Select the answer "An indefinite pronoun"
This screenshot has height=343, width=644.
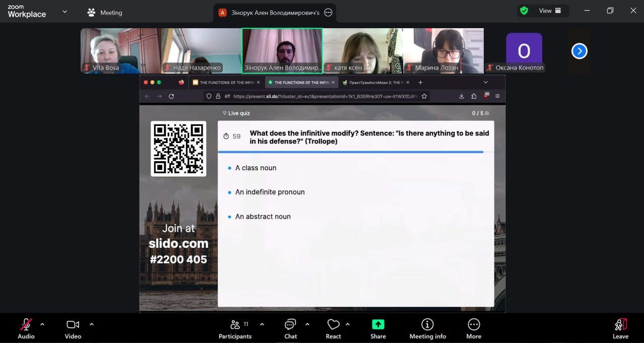[270, 192]
